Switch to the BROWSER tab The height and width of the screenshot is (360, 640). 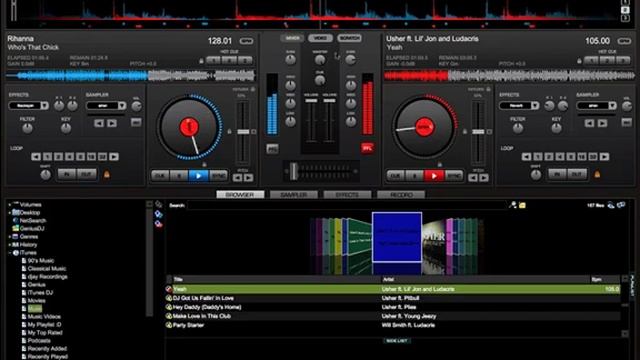[240, 195]
